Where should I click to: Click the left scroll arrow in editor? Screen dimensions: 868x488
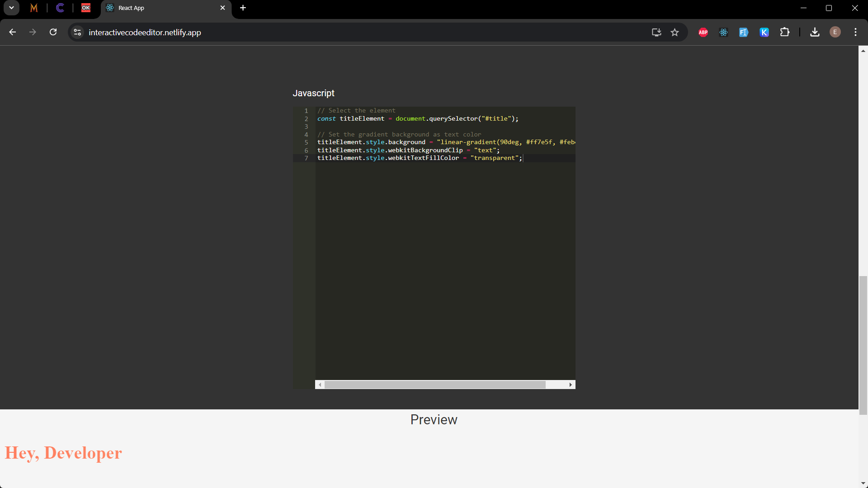click(x=320, y=385)
